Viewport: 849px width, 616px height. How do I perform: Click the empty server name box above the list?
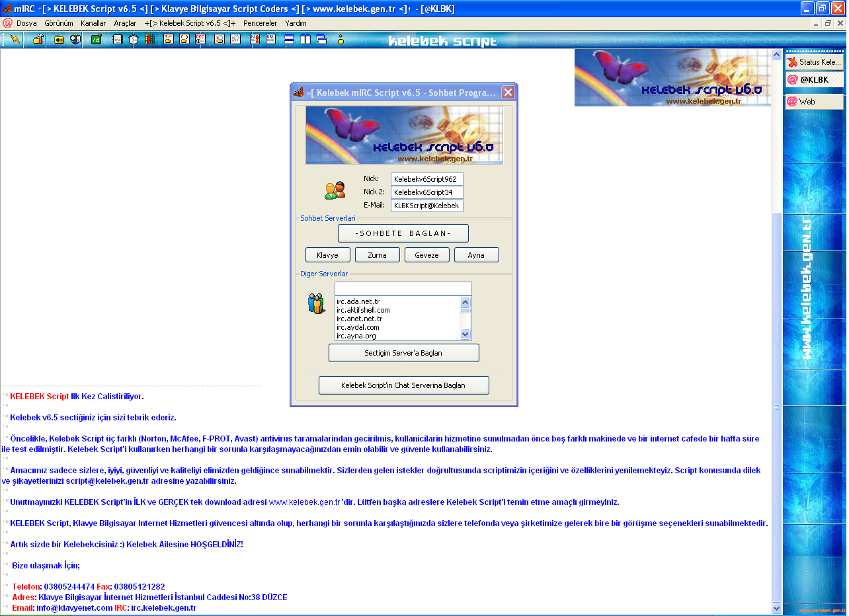click(403, 289)
